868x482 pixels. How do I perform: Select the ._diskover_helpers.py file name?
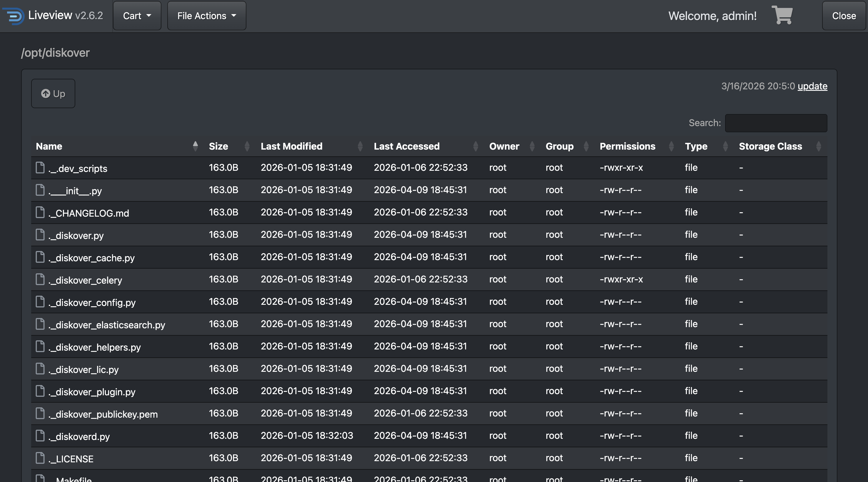click(x=94, y=347)
